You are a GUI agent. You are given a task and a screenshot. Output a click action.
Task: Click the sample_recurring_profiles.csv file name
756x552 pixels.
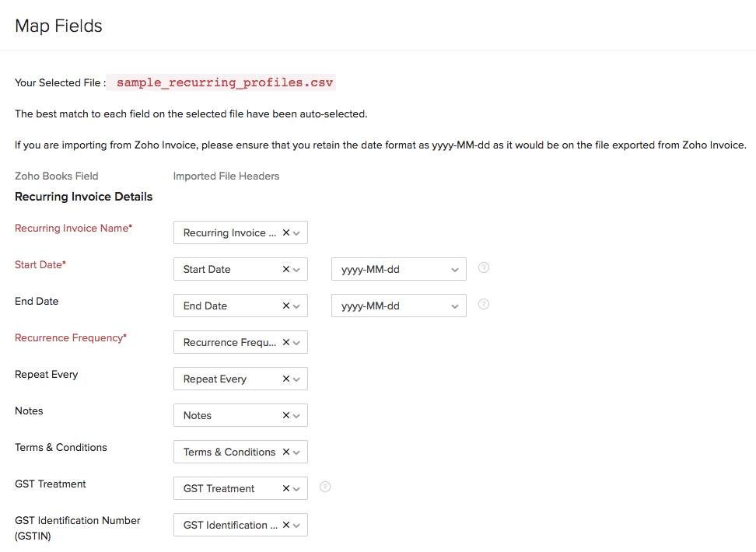[225, 82]
